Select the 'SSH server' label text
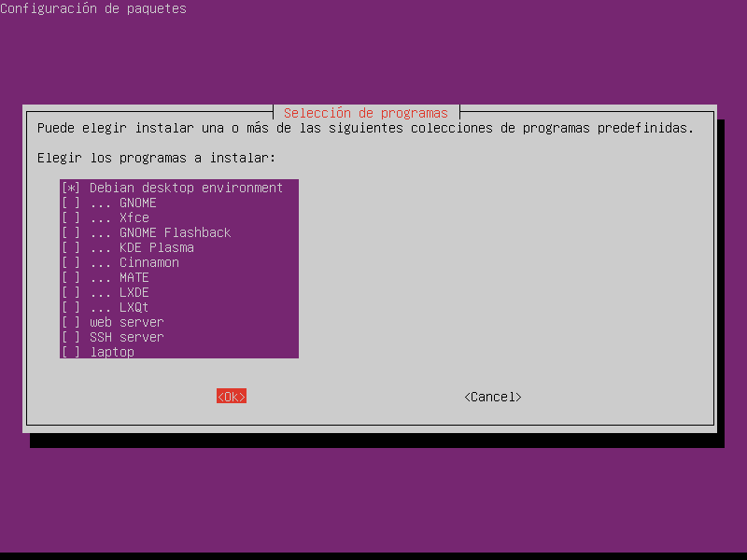Screen dimensions: 747x560 126,337
